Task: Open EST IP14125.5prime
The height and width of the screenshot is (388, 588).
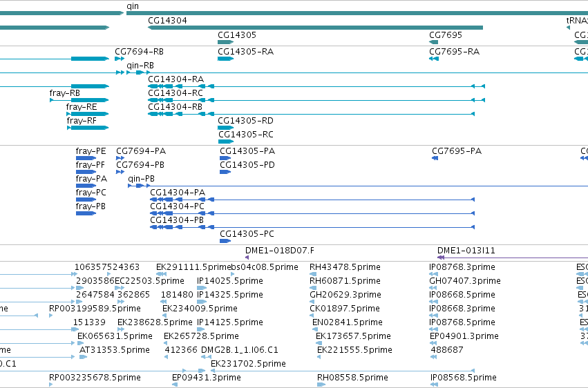Action: pyautogui.click(x=230, y=323)
